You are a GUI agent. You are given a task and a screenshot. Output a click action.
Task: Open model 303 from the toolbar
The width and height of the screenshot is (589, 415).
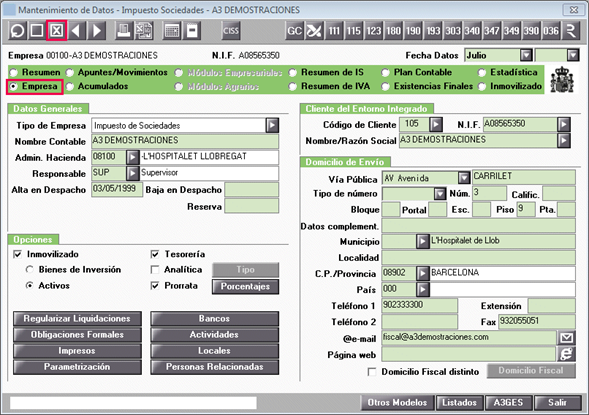coord(453,31)
